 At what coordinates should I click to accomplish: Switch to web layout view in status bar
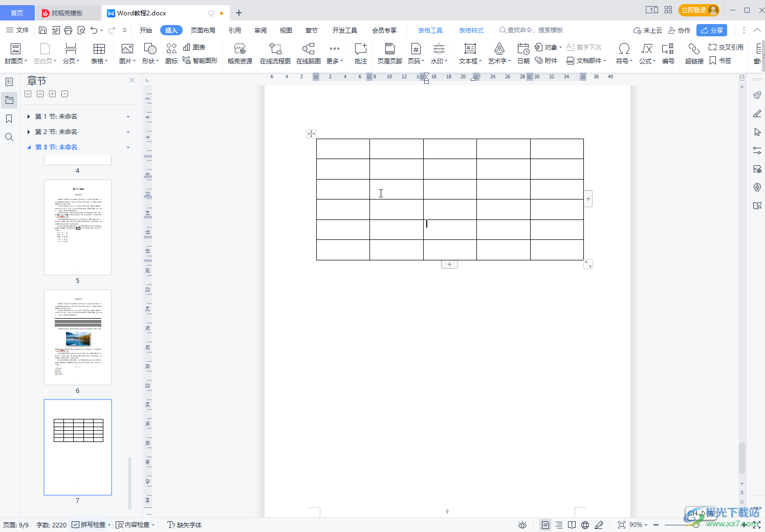[585, 525]
